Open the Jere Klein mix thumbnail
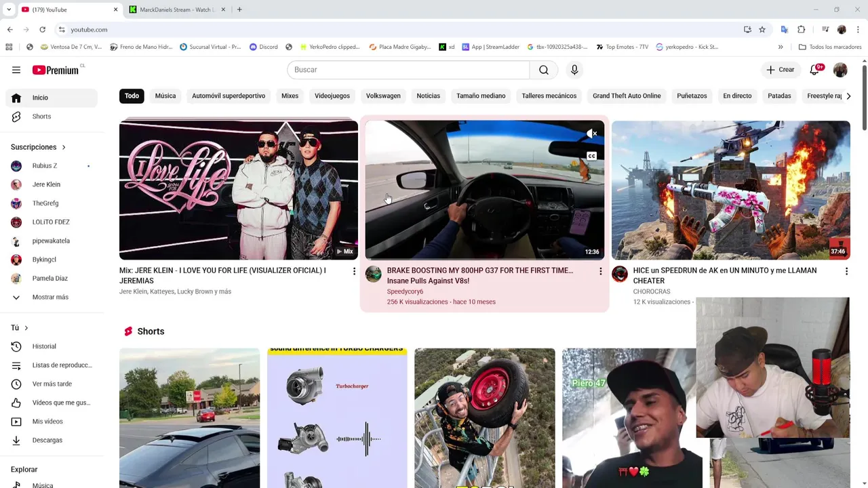Viewport: 868px width, 488px height. tap(239, 190)
